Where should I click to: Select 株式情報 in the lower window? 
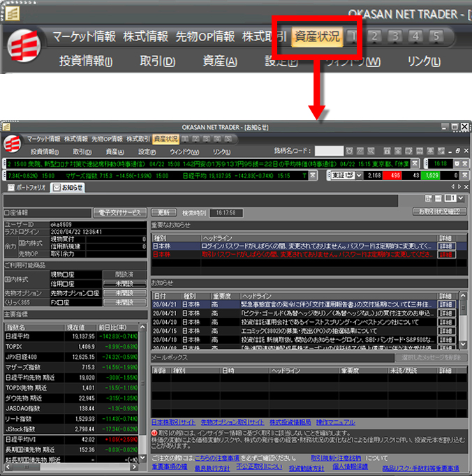pyautogui.click(x=76, y=139)
